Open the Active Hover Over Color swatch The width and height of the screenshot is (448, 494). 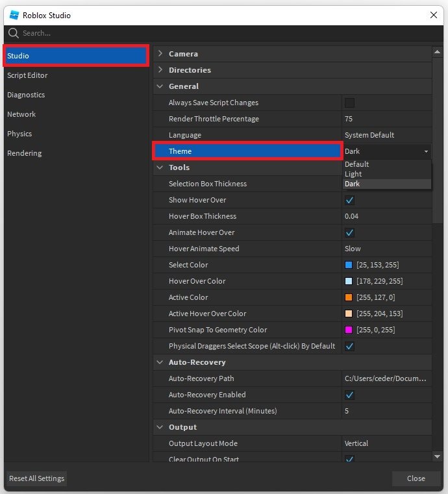(349, 314)
